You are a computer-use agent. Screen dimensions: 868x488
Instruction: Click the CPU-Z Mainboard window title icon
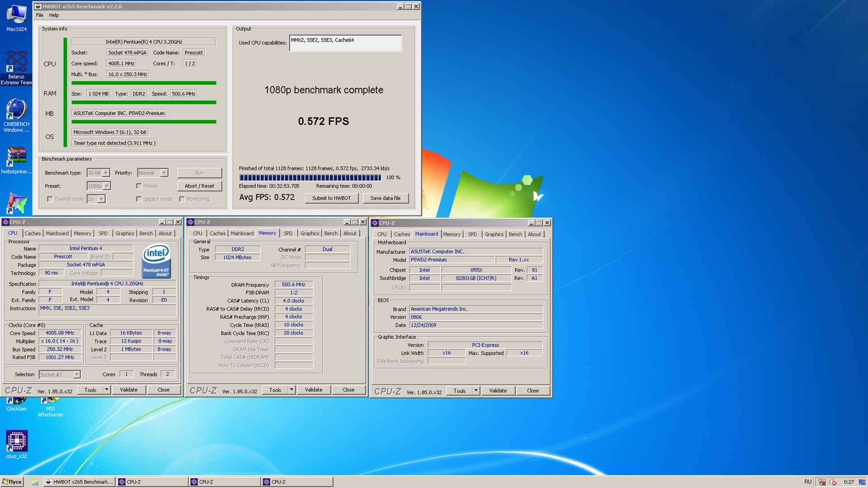point(375,223)
